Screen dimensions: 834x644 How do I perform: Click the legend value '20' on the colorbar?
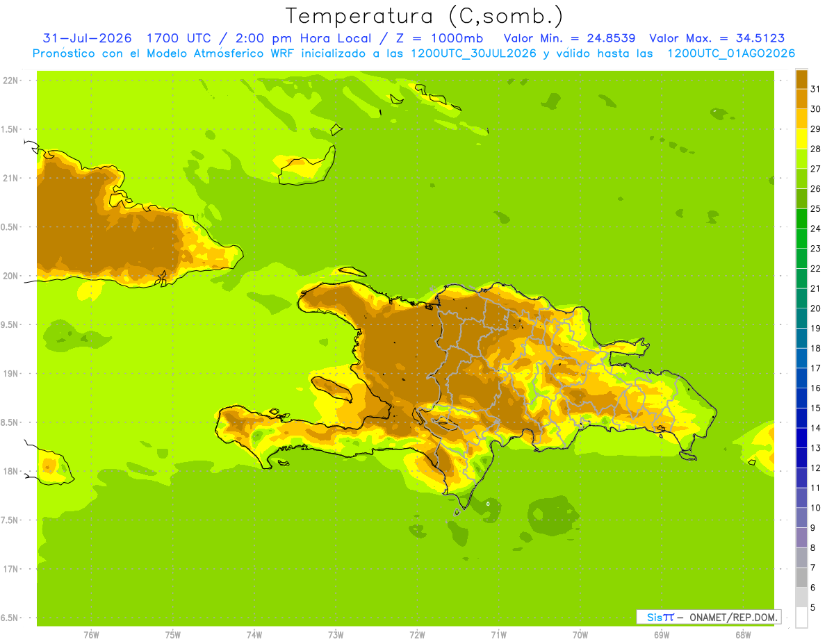[x=815, y=308]
